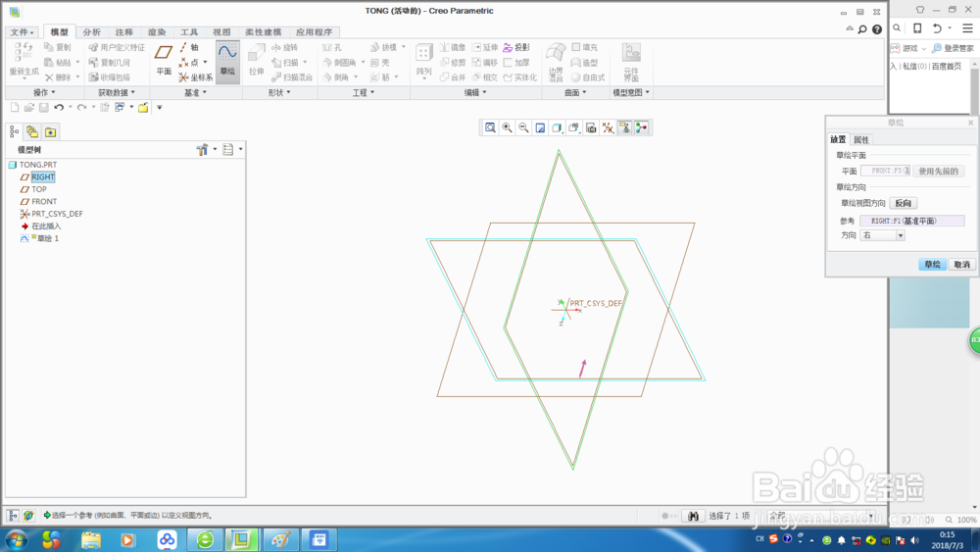980x552 pixels.
Task: Click the Zoom Out magnifier icon
Action: (x=523, y=127)
